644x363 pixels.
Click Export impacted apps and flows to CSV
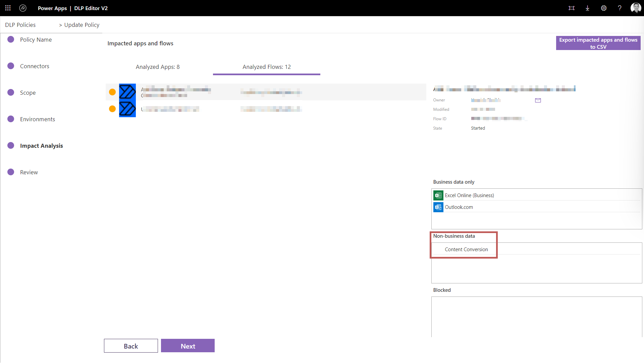(598, 43)
